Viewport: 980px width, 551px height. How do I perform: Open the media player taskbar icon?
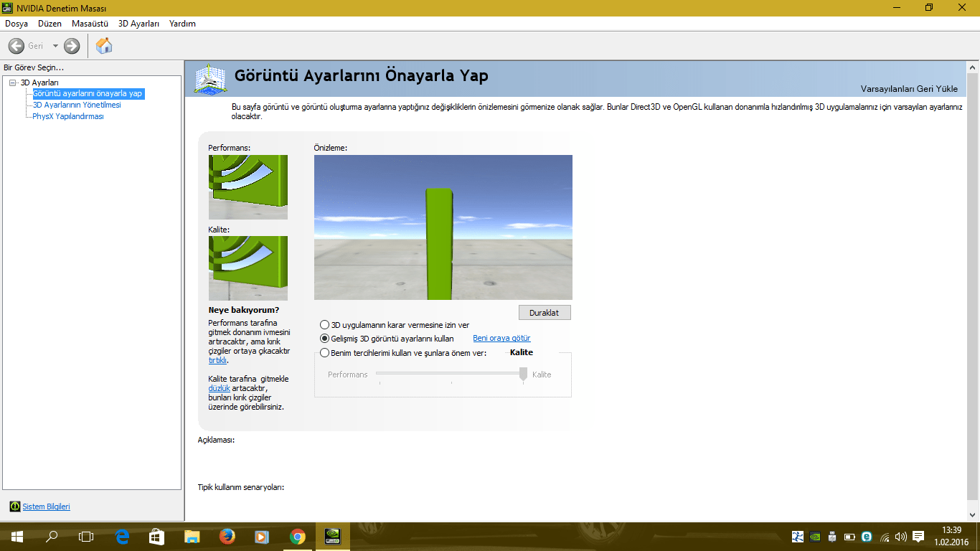(262, 536)
